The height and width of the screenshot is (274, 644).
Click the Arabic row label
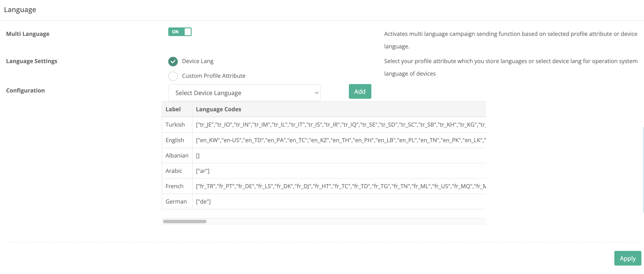coord(173,171)
